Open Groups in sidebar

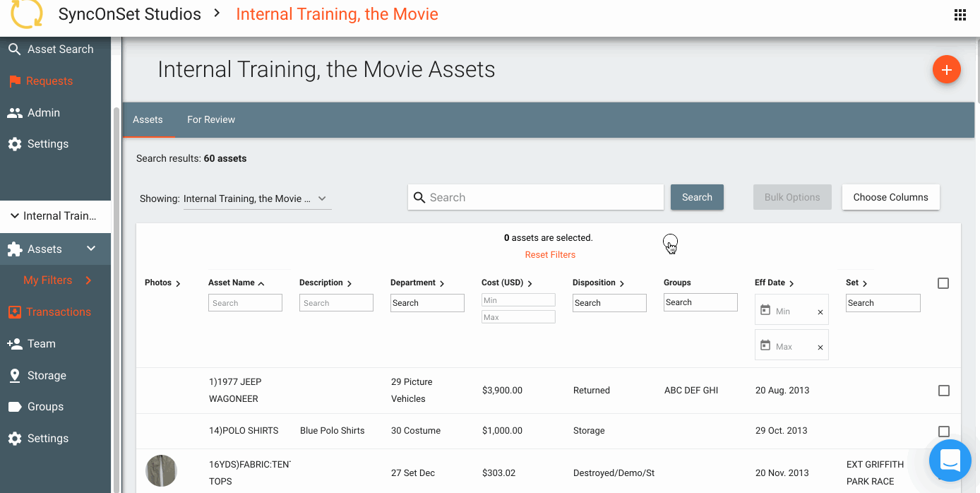pyautogui.click(x=45, y=407)
